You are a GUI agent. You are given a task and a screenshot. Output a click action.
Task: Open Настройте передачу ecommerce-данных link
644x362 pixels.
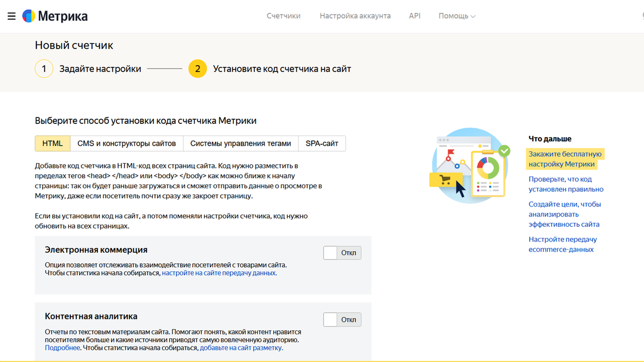click(562, 244)
